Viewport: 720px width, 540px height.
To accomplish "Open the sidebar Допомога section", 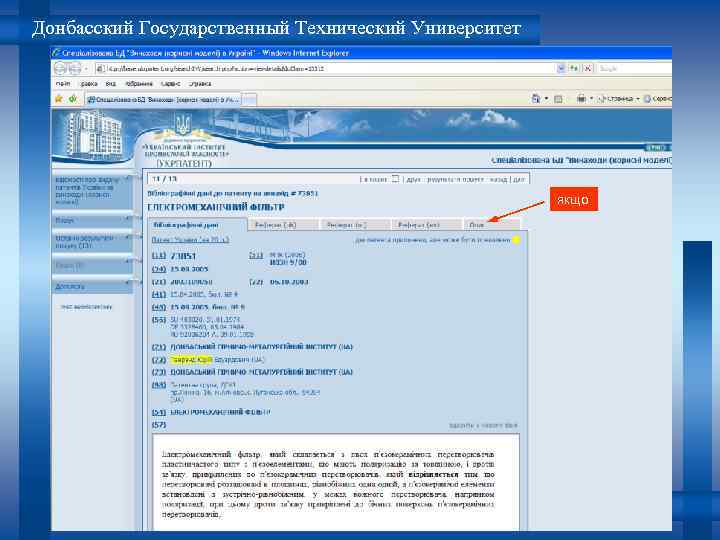I will click(x=92, y=287).
